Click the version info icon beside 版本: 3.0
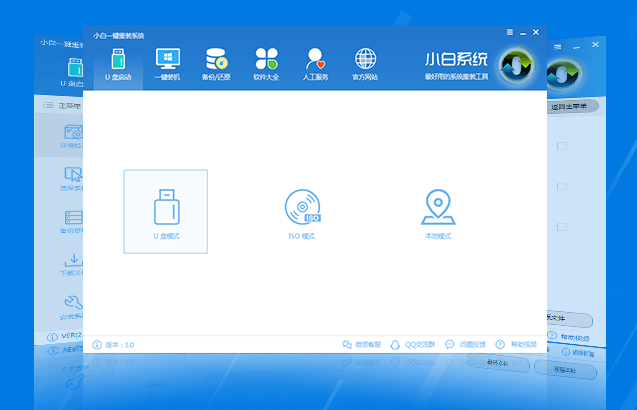 coord(97,345)
